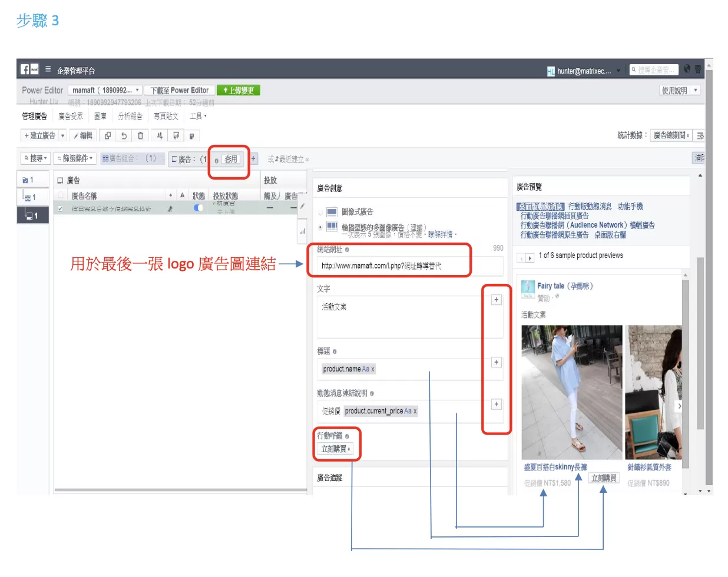
Task: Click the column settings icon beside 廣告總期間
Action: (x=700, y=135)
